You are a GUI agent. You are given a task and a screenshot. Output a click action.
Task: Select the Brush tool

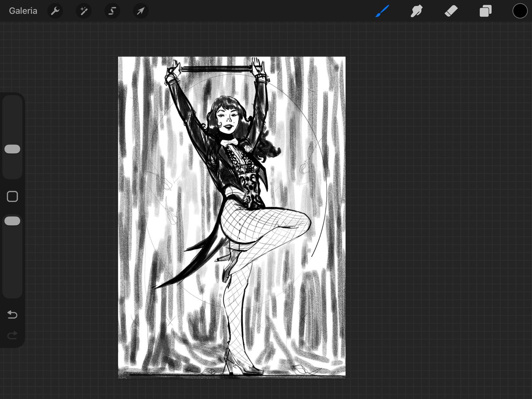382,11
